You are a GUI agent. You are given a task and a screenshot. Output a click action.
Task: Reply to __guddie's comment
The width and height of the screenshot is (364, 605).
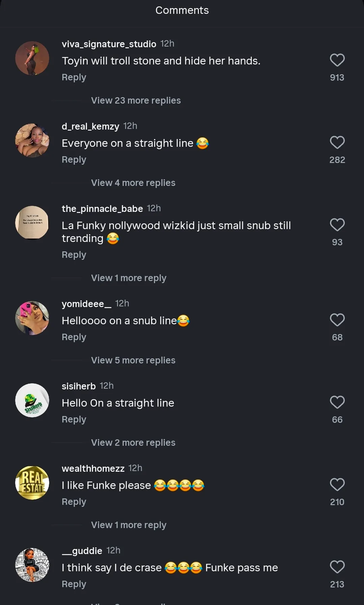click(x=74, y=584)
